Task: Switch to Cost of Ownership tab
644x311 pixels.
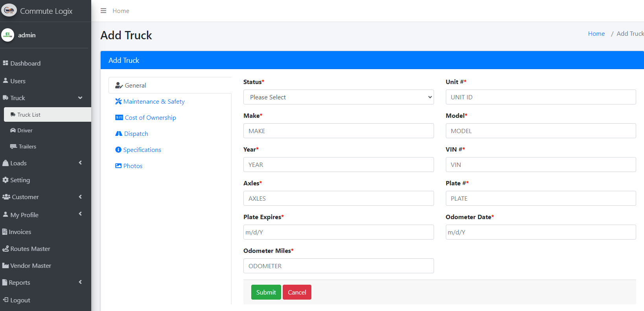Action: click(x=150, y=117)
